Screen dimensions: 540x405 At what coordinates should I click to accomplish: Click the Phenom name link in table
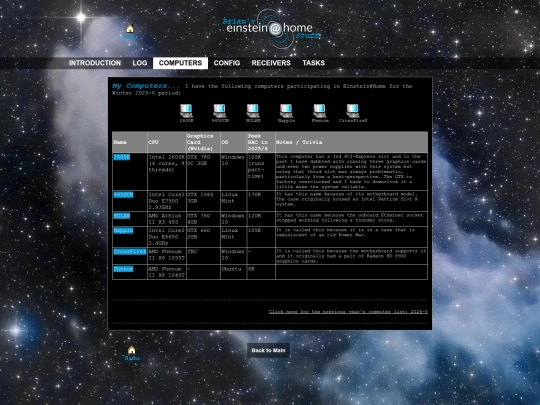click(x=123, y=269)
